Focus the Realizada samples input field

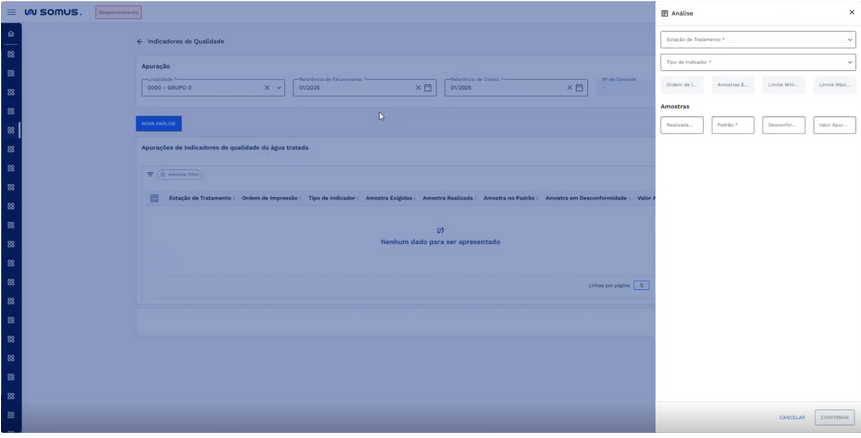(681, 125)
